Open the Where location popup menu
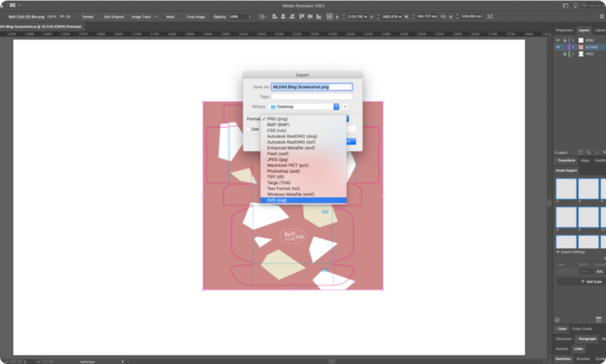This screenshot has height=364, width=606. coord(304,107)
